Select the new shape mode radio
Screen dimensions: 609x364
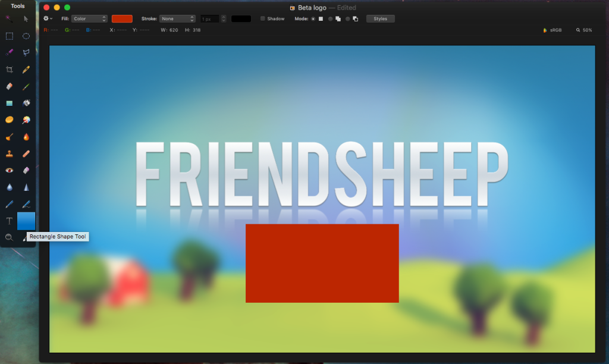tap(313, 18)
